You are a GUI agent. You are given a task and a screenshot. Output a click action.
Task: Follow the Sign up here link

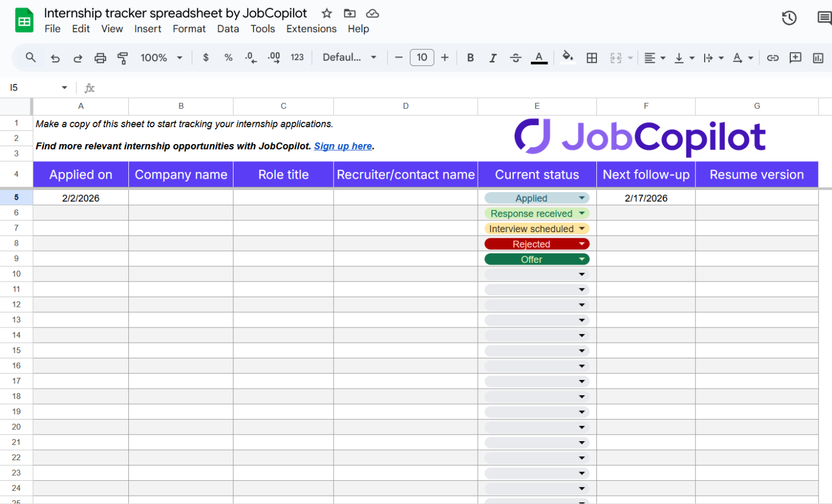click(343, 146)
